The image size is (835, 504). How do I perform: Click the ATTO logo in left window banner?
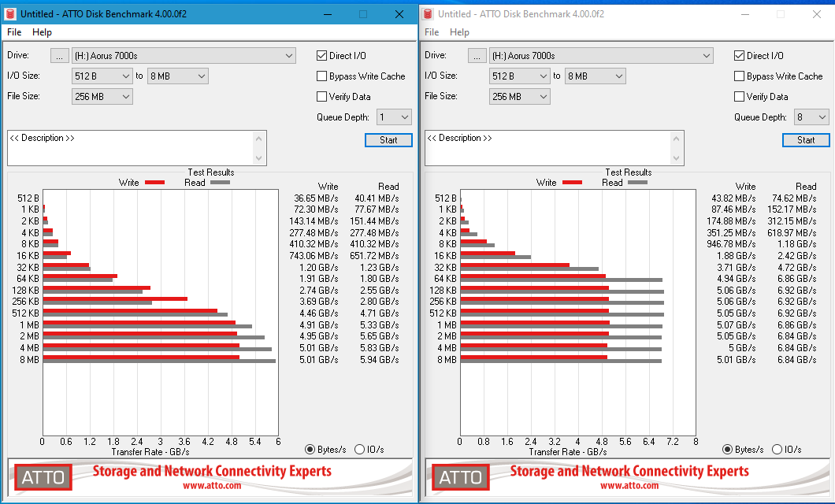click(x=43, y=477)
